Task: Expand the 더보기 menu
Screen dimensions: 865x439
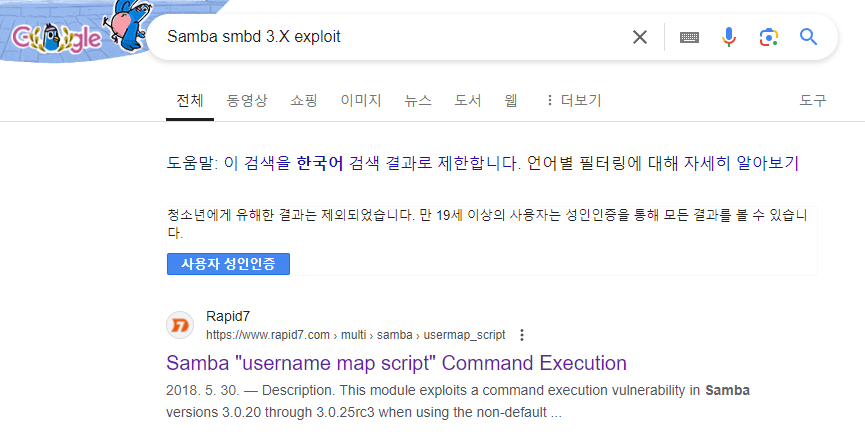Action: 573,100
